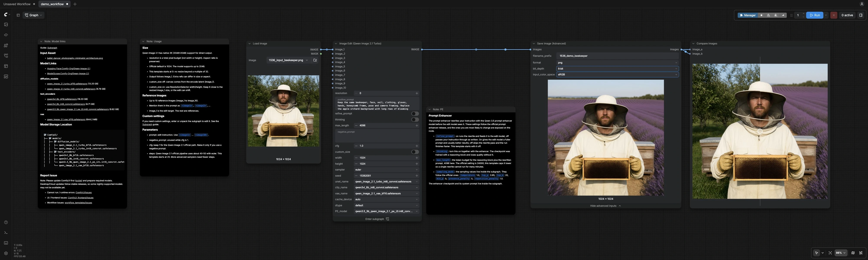Increase the seed value with plus

point(416,175)
